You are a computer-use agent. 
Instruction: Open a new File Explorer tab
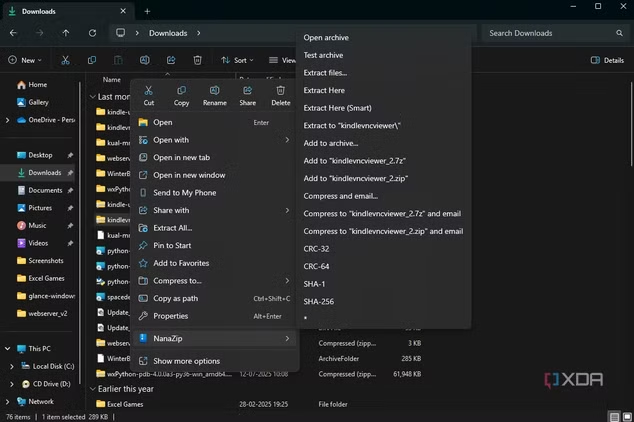click(x=147, y=11)
